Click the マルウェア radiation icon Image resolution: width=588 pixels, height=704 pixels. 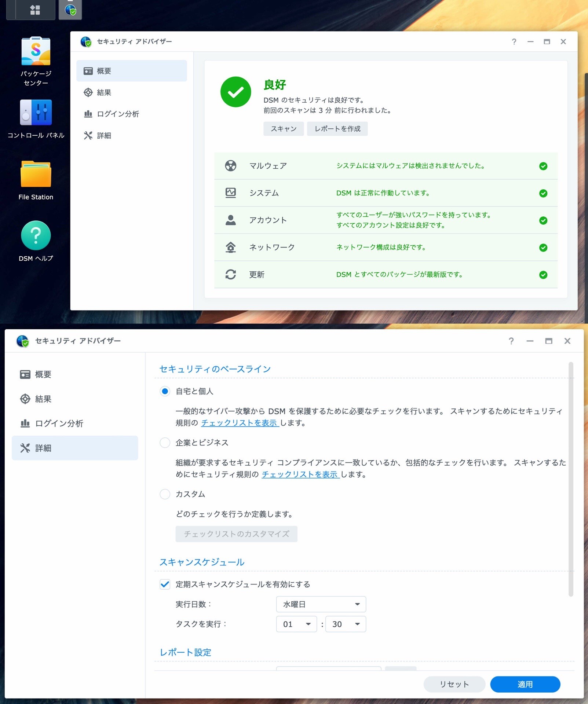[x=230, y=166]
